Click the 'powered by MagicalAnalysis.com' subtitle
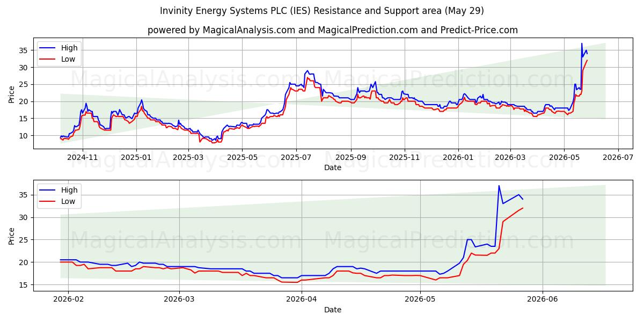The width and height of the screenshot is (644, 322). tap(333, 30)
